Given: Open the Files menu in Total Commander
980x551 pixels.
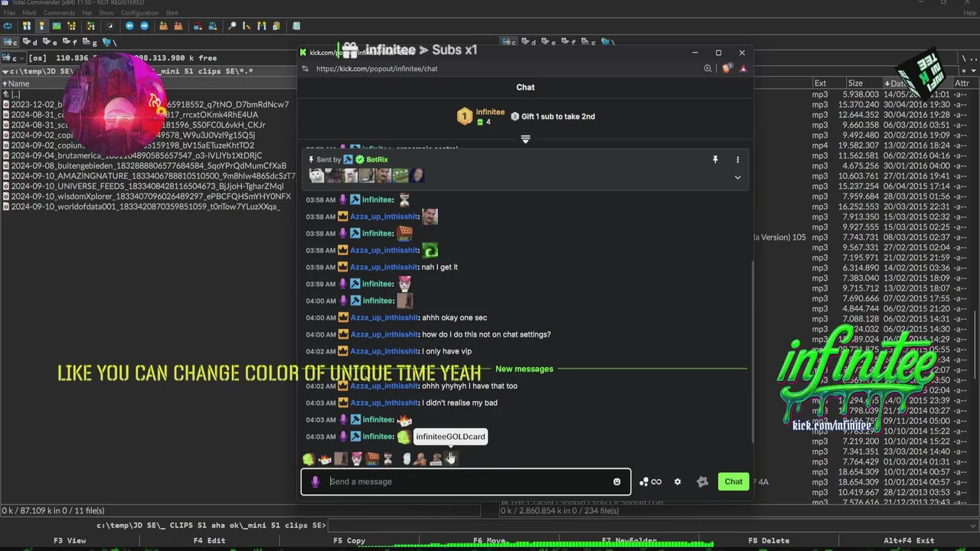Looking at the screenshot, I should point(9,13).
